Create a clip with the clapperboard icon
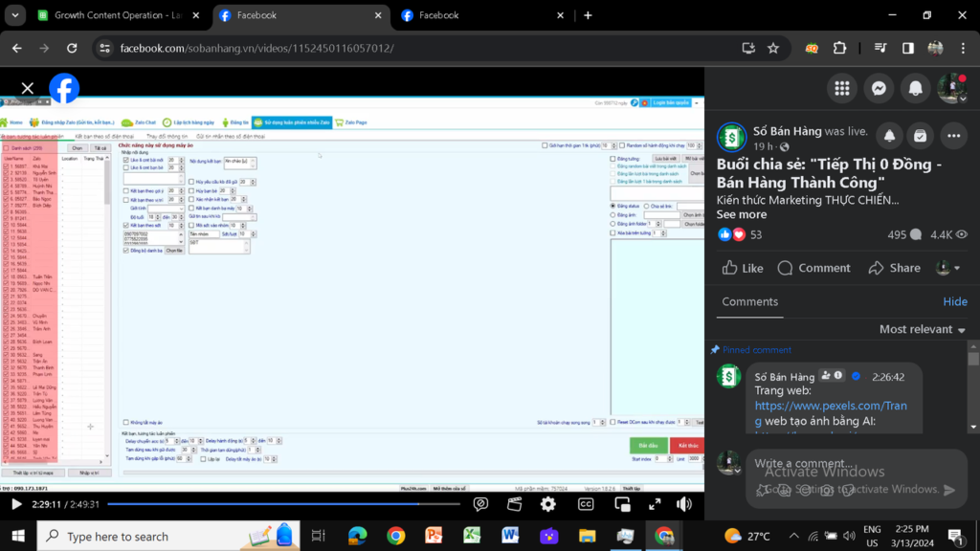The width and height of the screenshot is (980, 551). (x=514, y=504)
